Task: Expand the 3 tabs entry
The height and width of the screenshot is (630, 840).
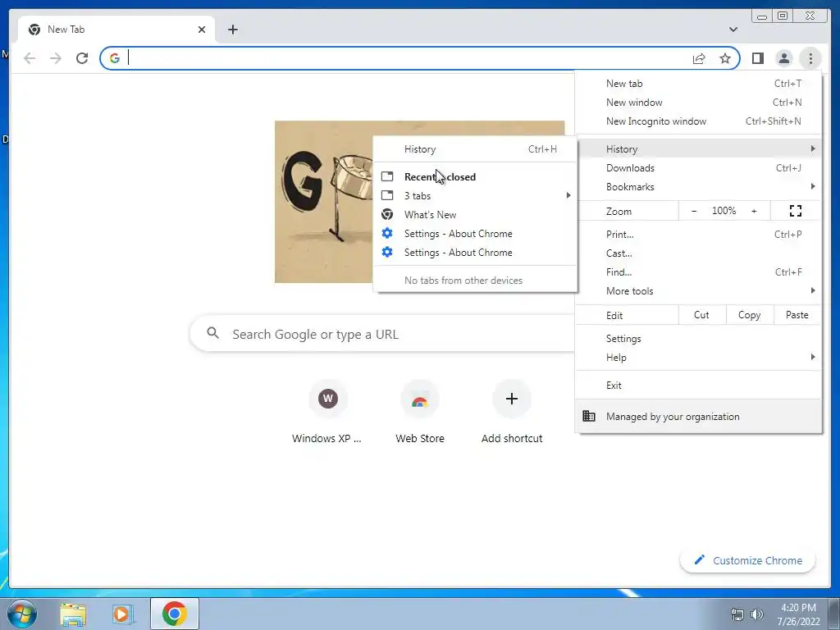Action: pos(475,195)
